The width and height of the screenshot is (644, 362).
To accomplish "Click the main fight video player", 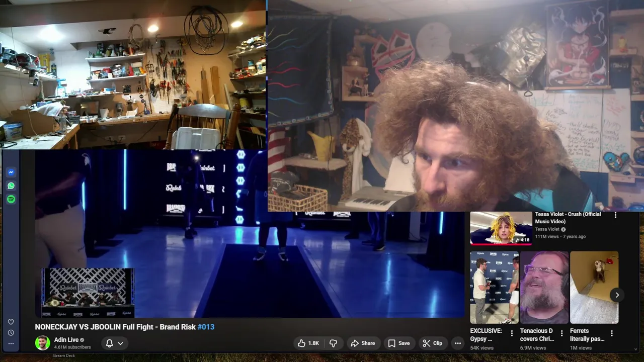I will click(249, 234).
